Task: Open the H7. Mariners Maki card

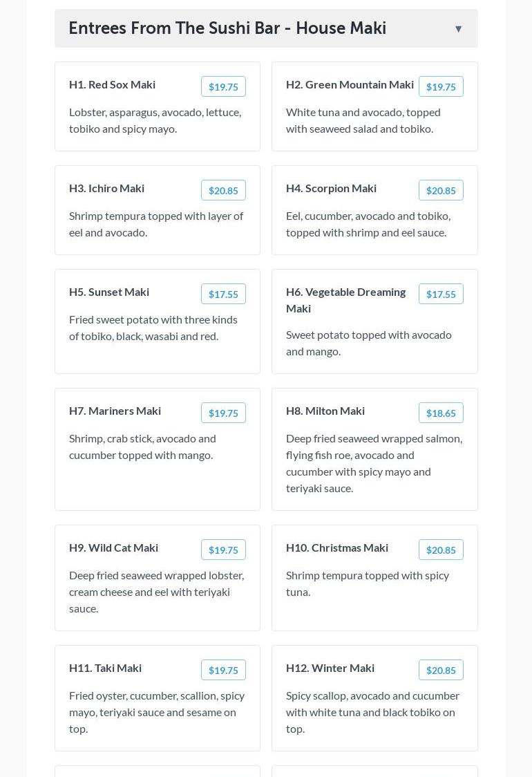Action: [x=115, y=411]
